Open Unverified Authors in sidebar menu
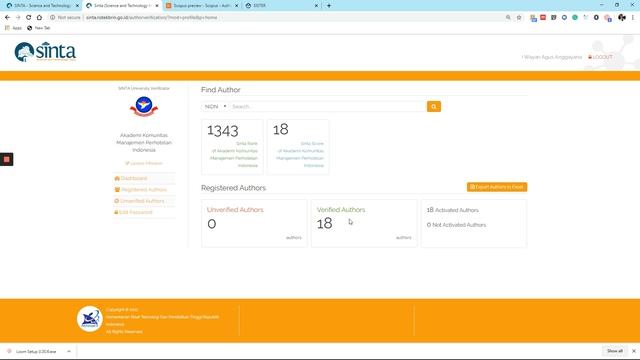This screenshot has width=640, height=360. coord(139,201)
